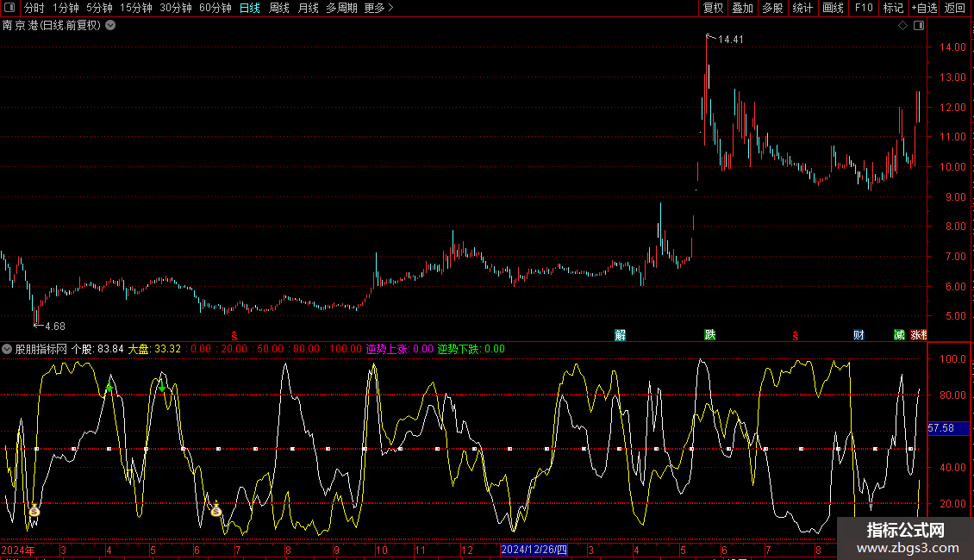Click the 财 financial report marker

(x=858, y=335)
